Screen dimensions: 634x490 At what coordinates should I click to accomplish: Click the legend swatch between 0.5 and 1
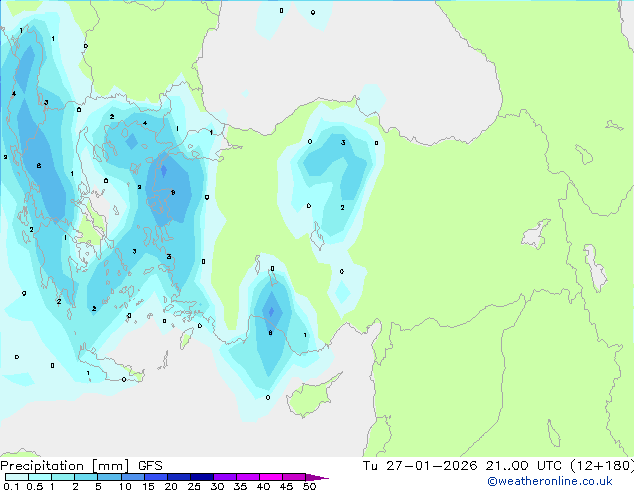40,477
